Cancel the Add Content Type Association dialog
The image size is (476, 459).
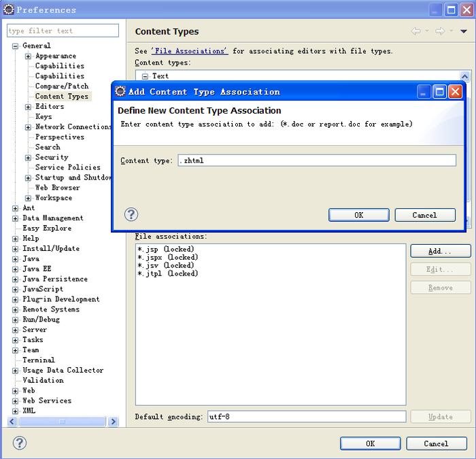425,215
